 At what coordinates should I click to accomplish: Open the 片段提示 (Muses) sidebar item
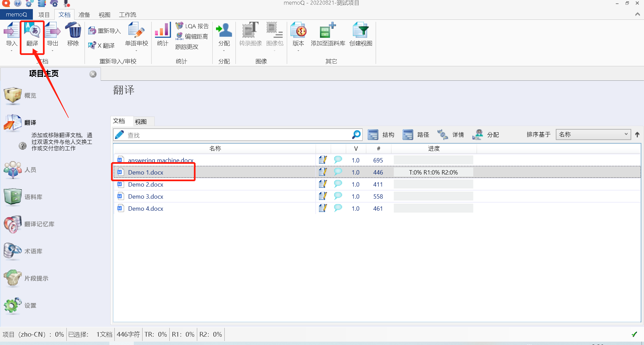26,278
